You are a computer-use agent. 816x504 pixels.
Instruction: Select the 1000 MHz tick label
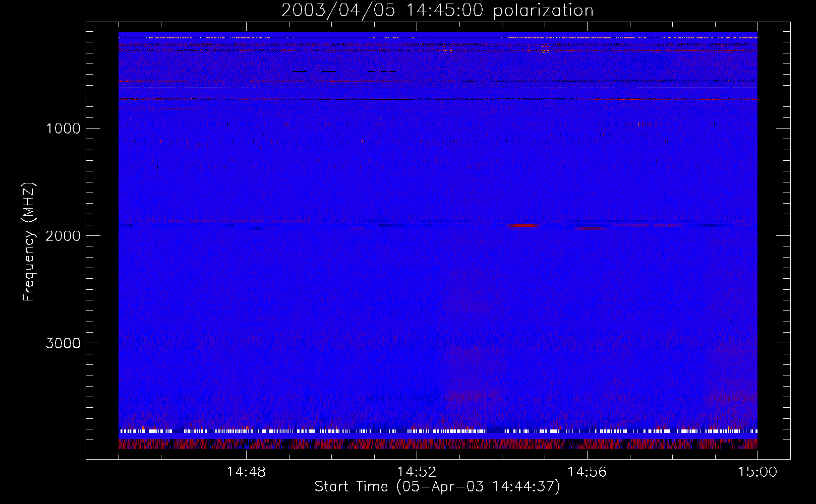[x=63, y=129]
